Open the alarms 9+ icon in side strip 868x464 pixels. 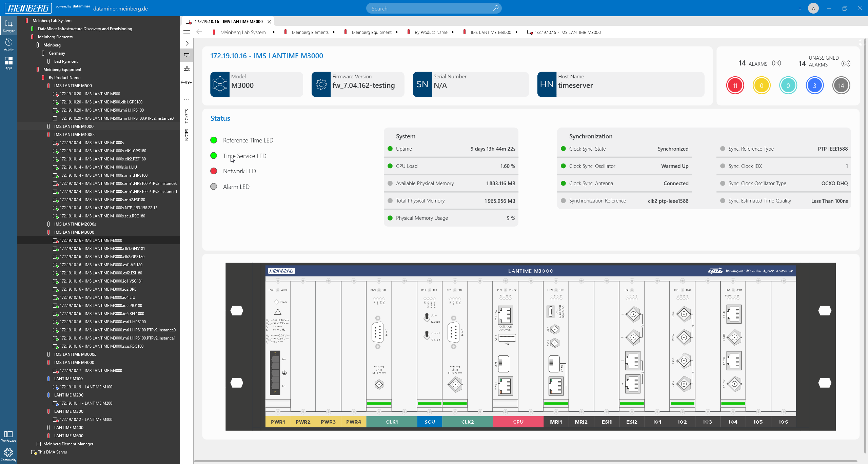[x=187, y=82]
